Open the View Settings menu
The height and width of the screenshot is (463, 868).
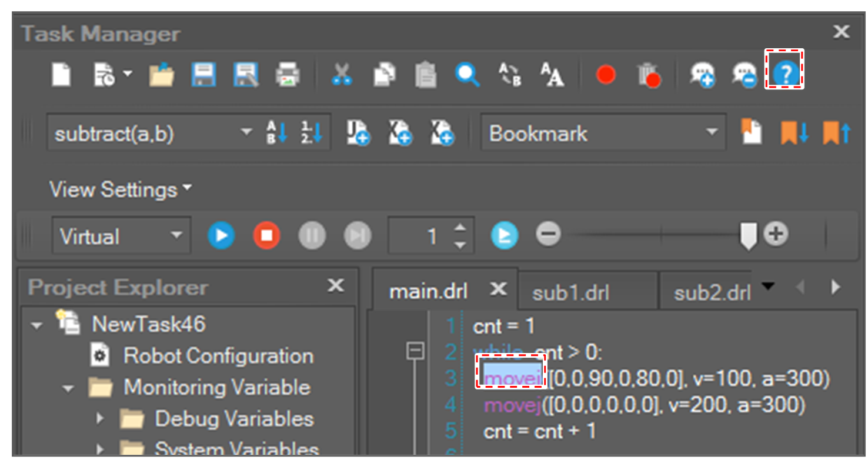click(121, 189)
